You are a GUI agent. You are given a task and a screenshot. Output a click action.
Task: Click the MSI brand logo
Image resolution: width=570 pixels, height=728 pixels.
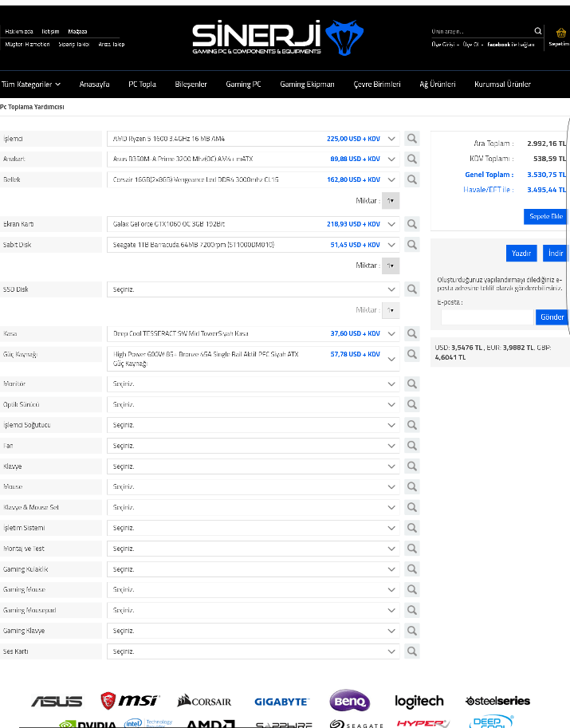click(130, 701)
